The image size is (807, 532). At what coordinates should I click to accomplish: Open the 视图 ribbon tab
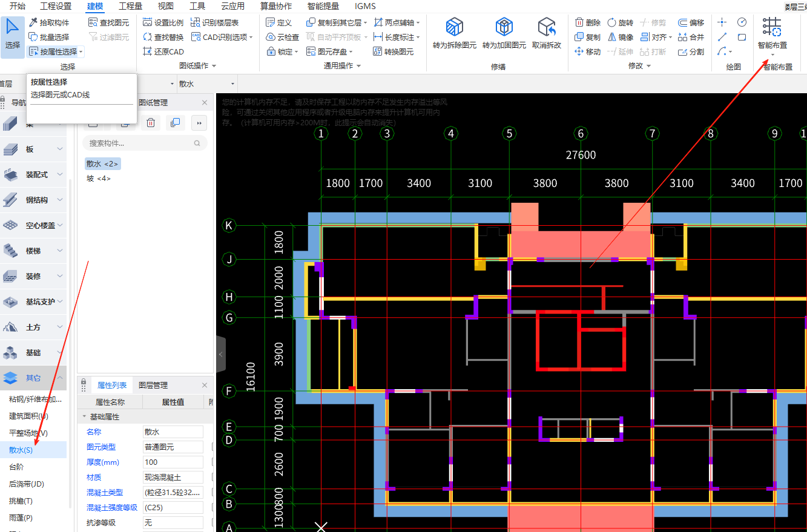[x=166, y=6]
